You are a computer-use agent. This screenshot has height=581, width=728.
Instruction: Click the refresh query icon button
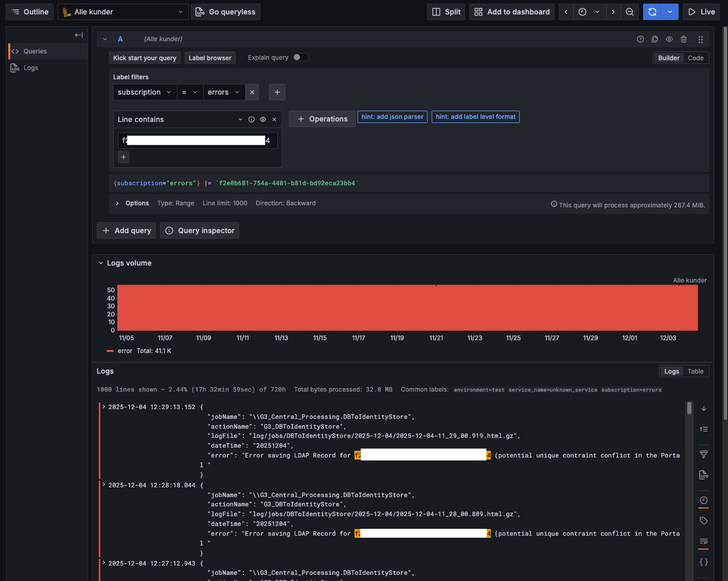(x=652, y=12)
